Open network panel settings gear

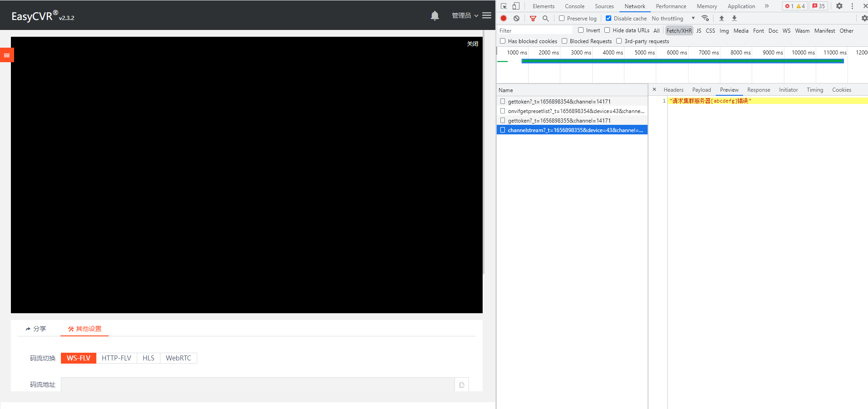point(864,18)
